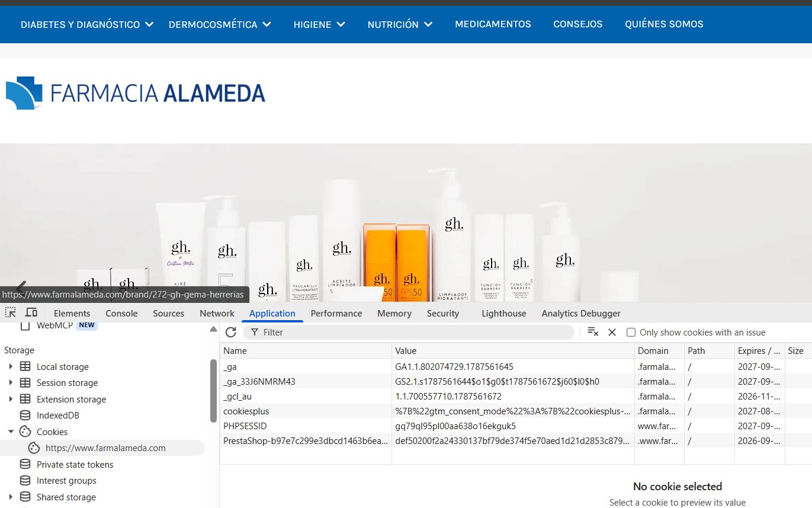Click the Cookies category cookie icon

25,432
